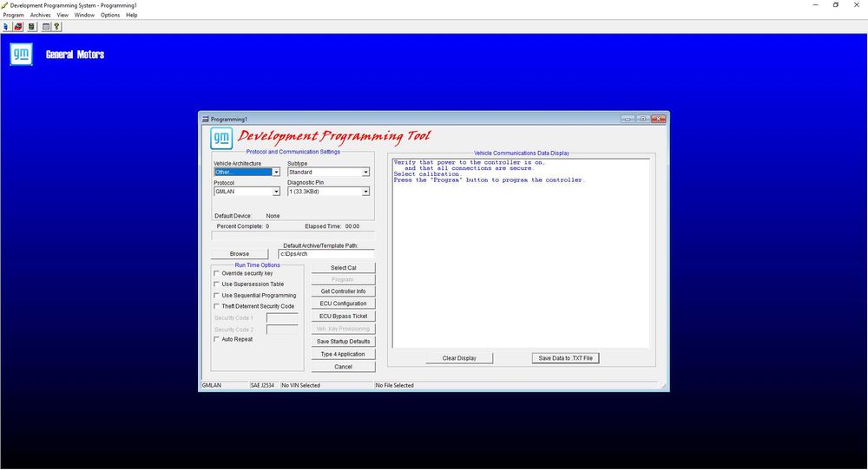The height and width of the screenshot is (470, 868).
Task: Open ECU Configuration
Action: 343,304
